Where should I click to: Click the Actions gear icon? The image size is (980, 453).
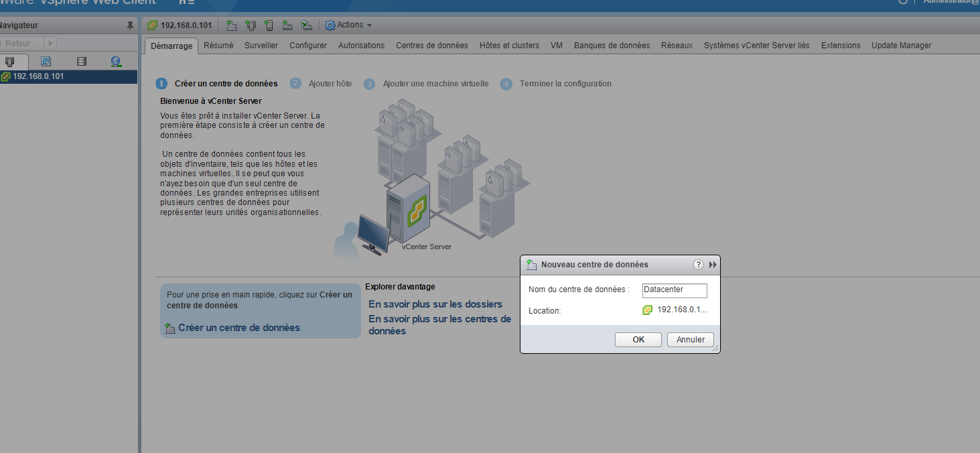(x=330, y=25)
